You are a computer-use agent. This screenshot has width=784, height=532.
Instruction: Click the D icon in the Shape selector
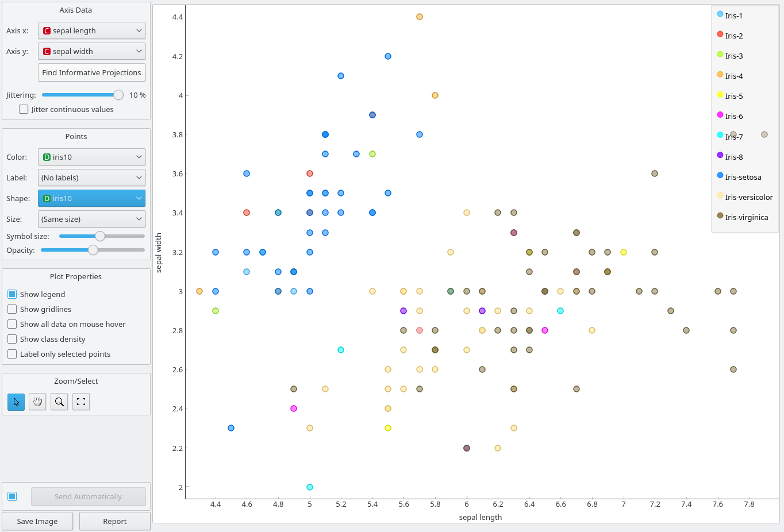[x=47, y=198]
